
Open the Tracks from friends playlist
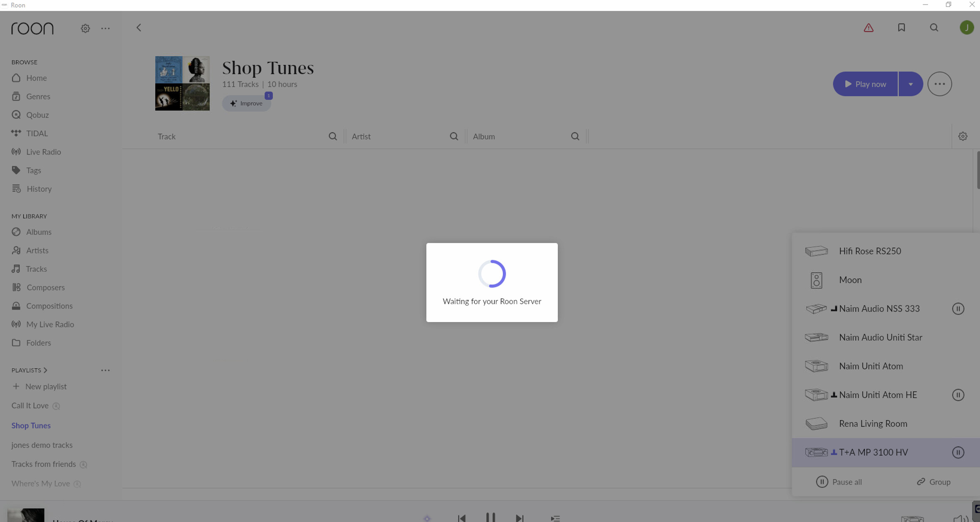pos(44,464)
